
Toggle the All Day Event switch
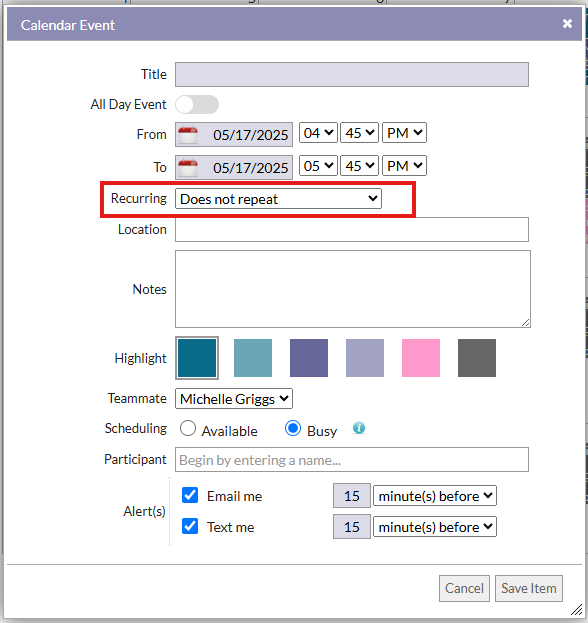tap(197, 104)
